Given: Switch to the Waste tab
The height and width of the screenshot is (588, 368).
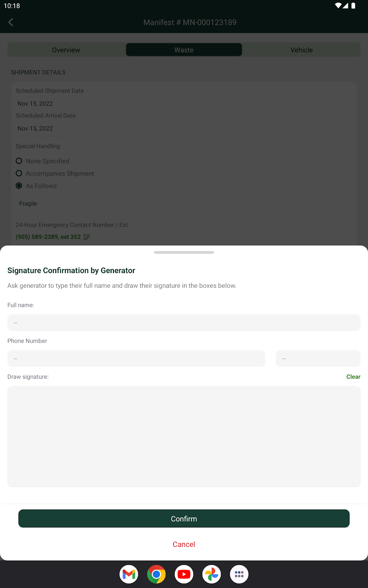Looking at the screenshot, I should pyautogui.click(x=184, y=50).
